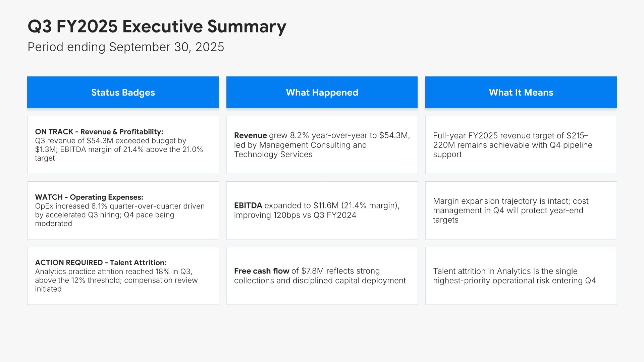Select the Full-year FY2025 revenue target card

[x=521, y=145]
